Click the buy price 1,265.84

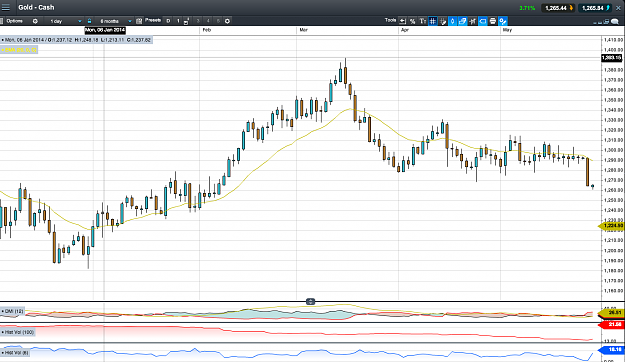[594, 8]
